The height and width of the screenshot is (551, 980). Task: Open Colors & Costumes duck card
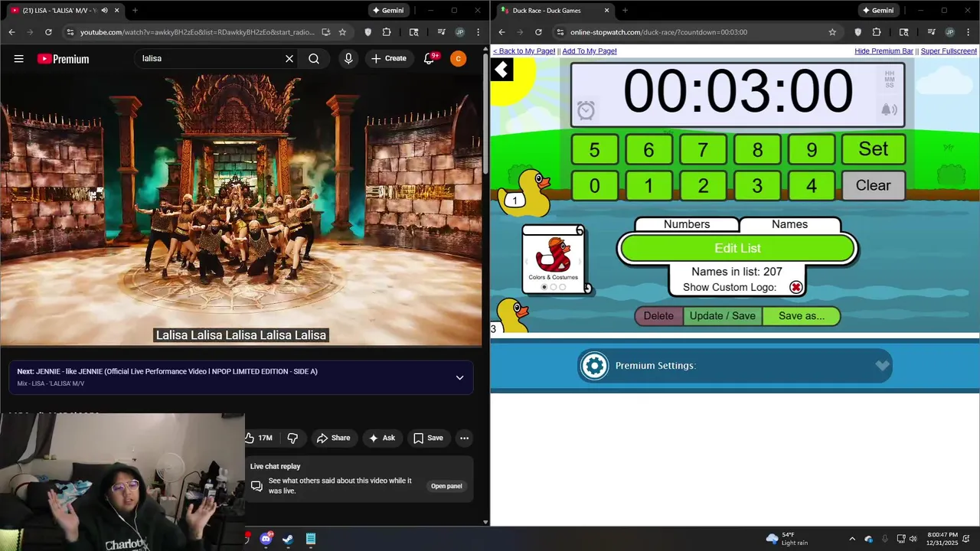coord(553,259)
